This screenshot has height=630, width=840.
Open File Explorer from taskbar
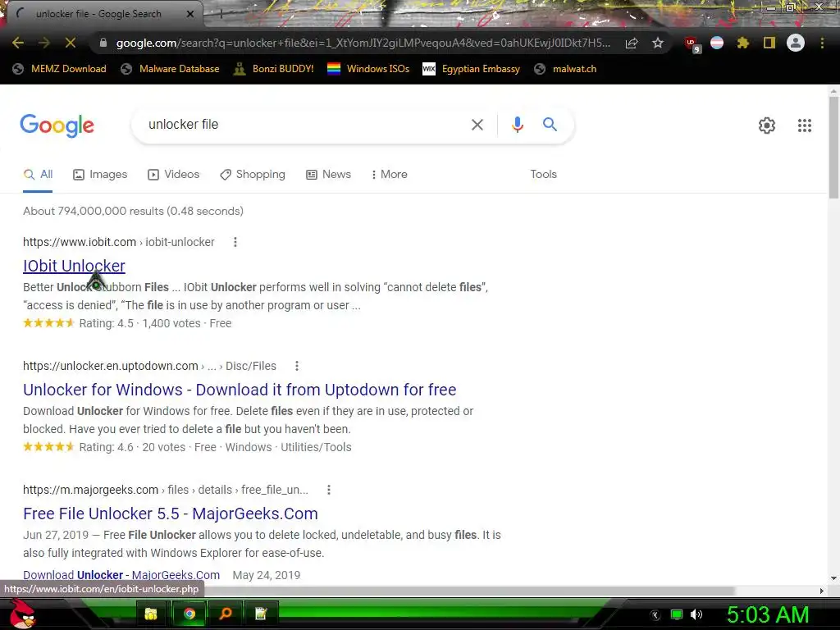(x=151, y=614)
